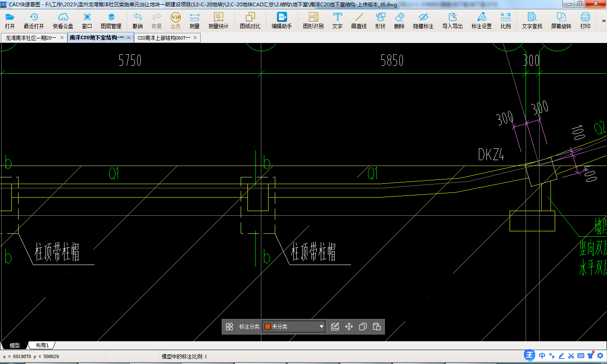Open the IME skin shirt icon

(x=591, y=355)
